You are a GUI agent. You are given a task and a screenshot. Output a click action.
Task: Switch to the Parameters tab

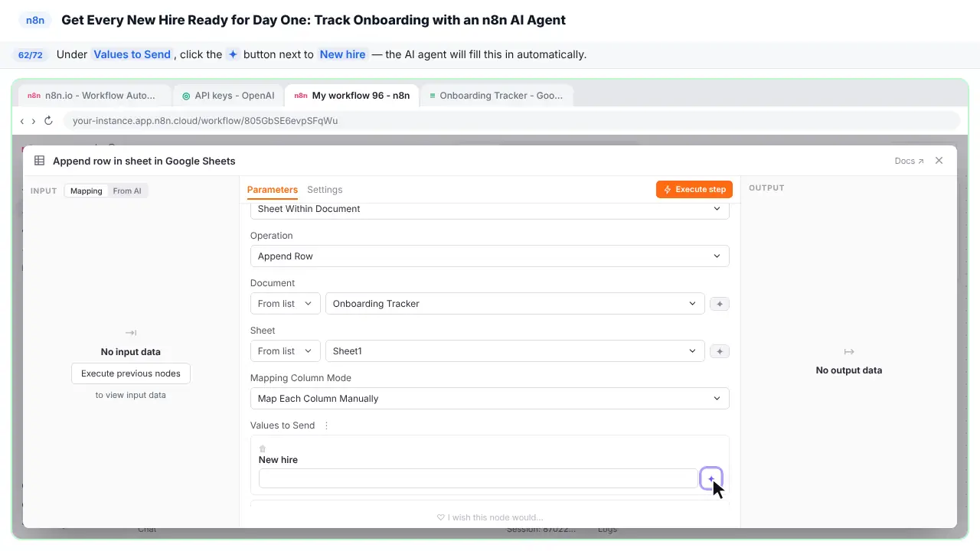[273, 190]
